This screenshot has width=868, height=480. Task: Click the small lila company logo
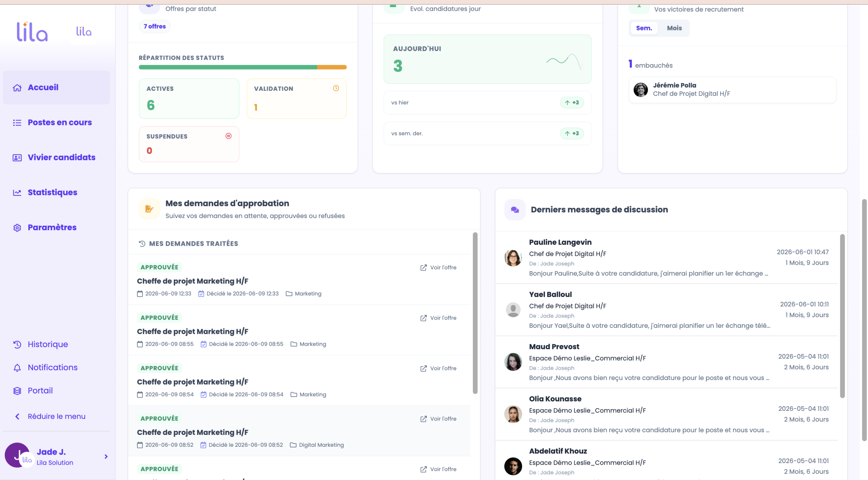pos(84,32)
